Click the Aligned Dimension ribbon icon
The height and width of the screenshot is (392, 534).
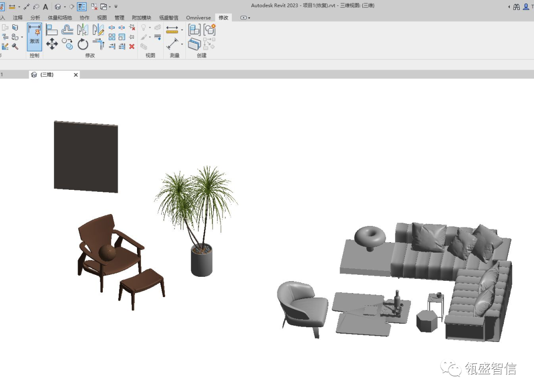tap(172, 44)
